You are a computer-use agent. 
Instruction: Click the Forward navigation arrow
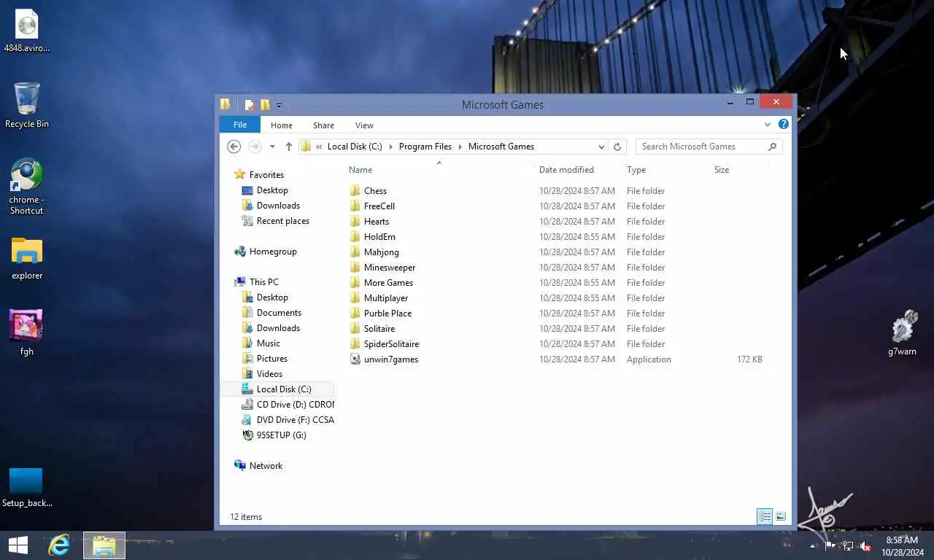tap(255, 147)
